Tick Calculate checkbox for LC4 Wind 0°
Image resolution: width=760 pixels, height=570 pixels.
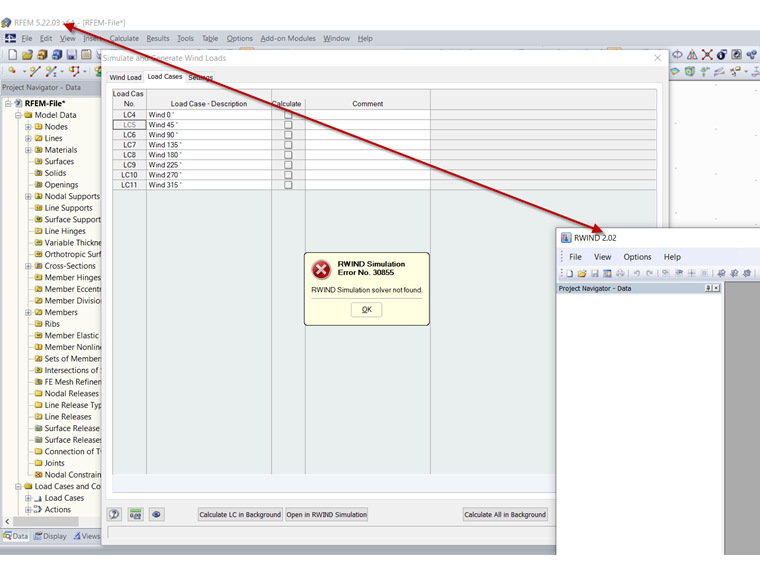click(288, 115)
